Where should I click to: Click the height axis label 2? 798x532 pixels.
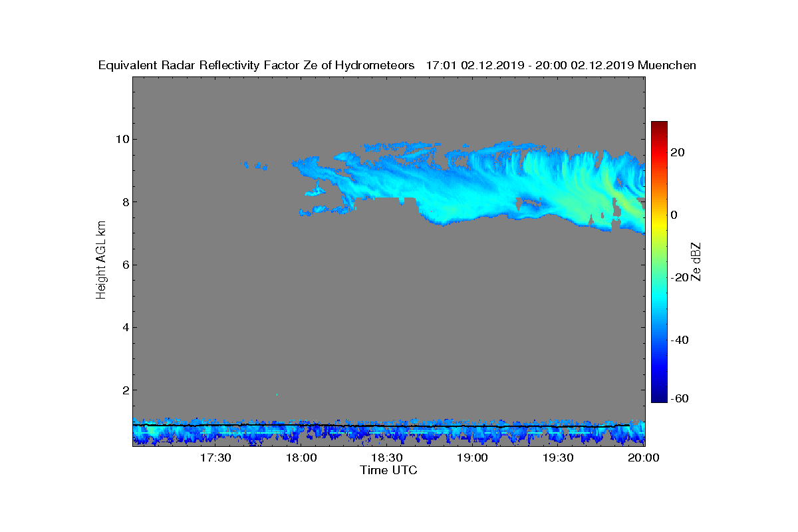125,390
